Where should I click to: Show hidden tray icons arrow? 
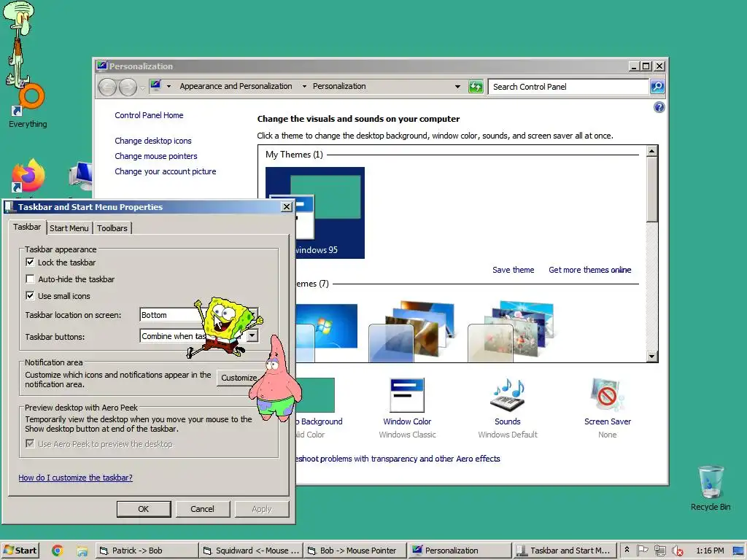(x=627, y=550)
